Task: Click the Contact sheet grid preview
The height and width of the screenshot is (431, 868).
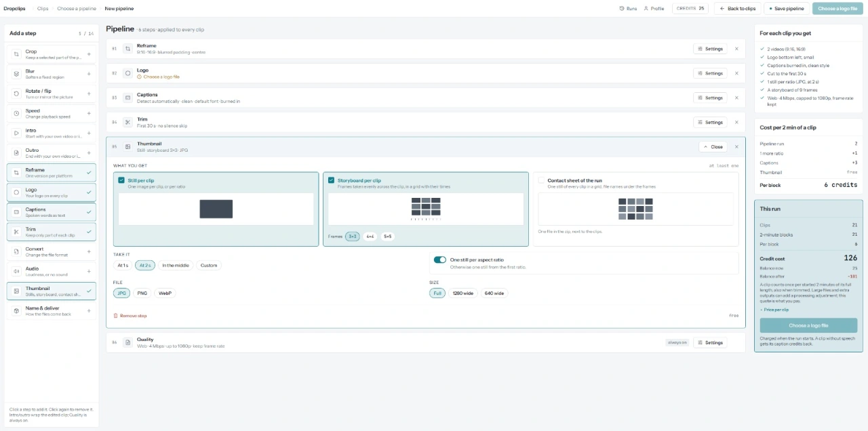Action: [x=635, y=209]
